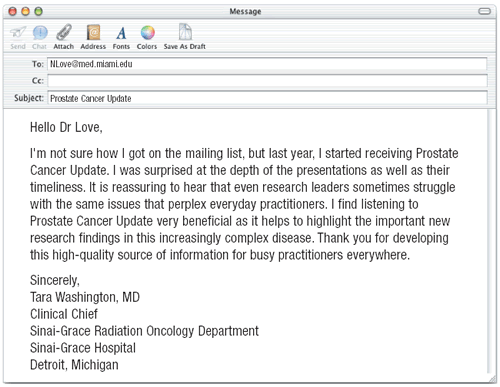Click the message body scrollbar

491,242
